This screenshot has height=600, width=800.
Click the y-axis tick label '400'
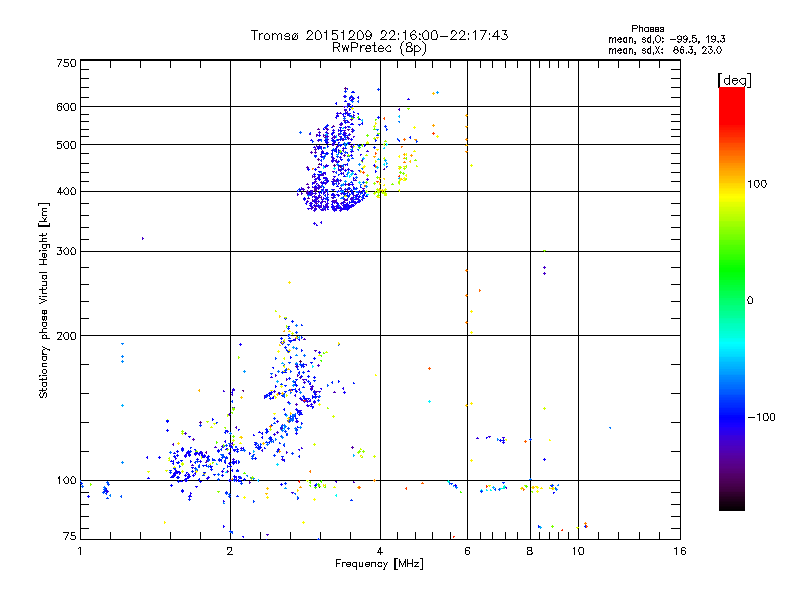(x=66, y=192)
